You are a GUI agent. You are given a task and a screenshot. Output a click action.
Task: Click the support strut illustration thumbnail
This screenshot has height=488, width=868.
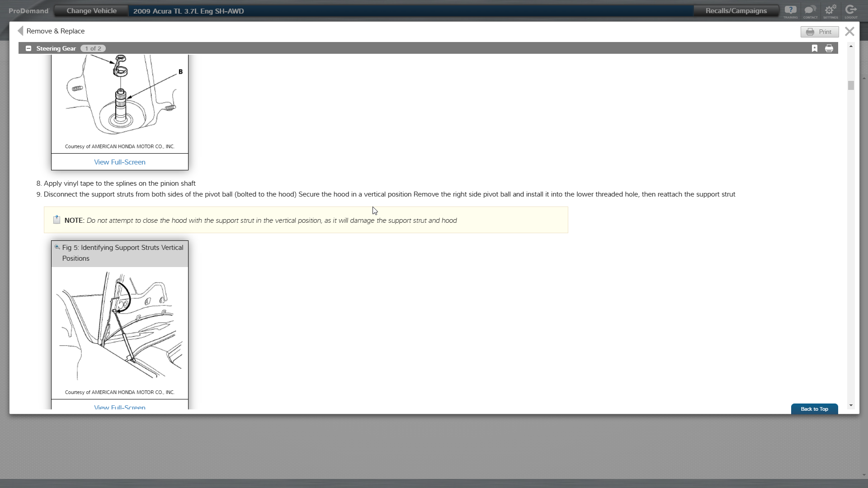point(120,326)
